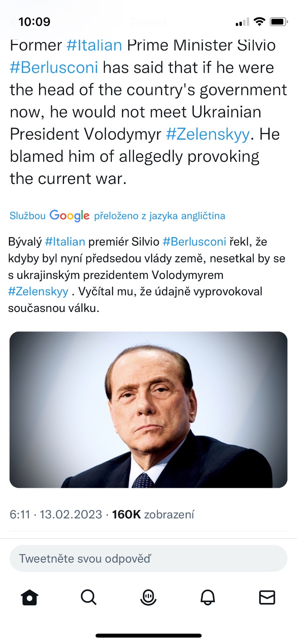Go to the Home tab in bottom navigation
Viewport: 297px width, 644px height.
[29, 597]
